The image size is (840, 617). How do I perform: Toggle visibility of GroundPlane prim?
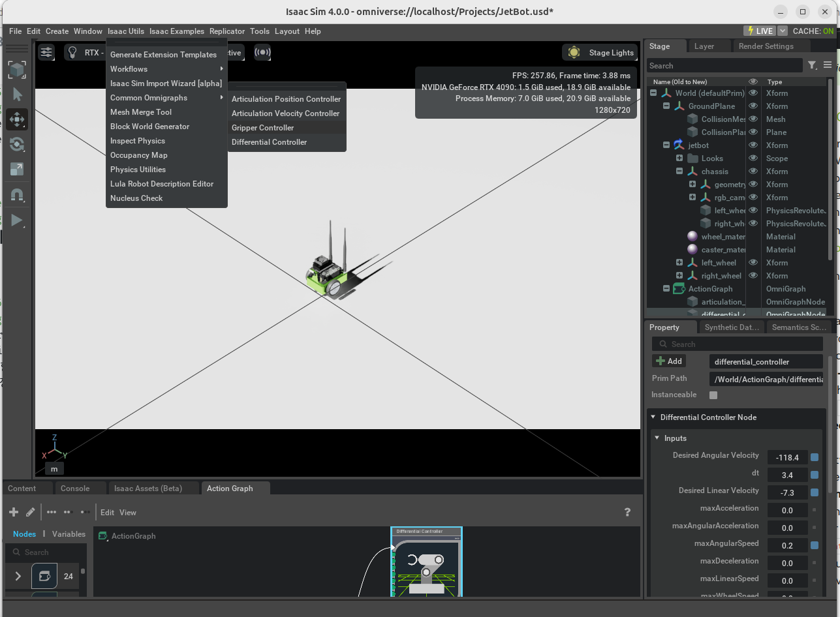(753, 106)
